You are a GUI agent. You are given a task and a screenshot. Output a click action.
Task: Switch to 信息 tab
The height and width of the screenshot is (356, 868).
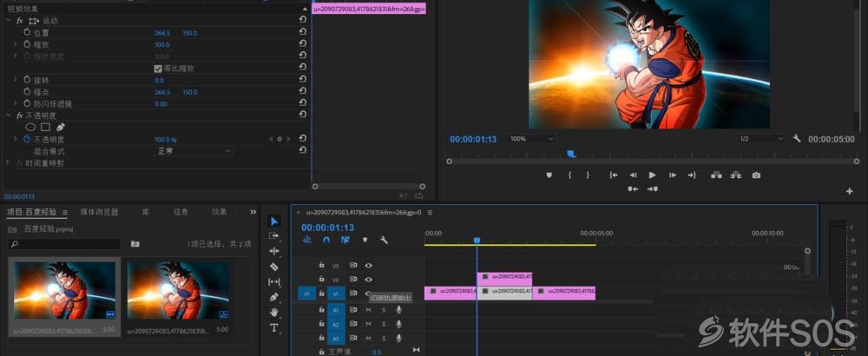pos(181,212)
